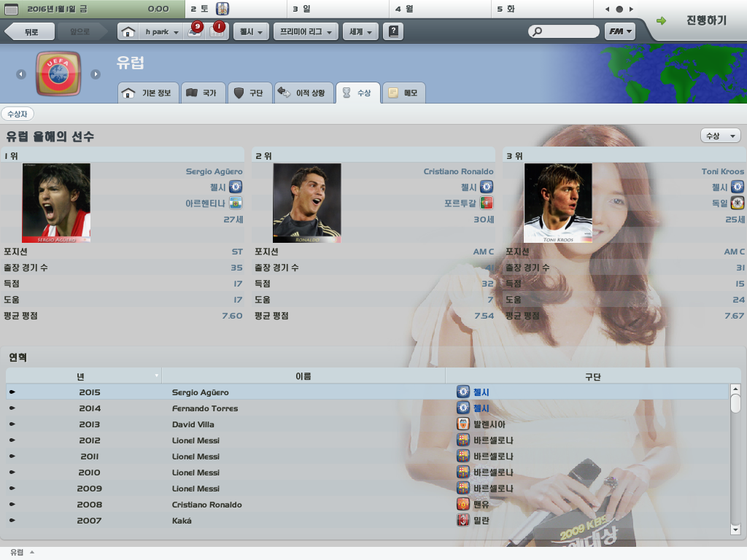
Task: Expand the 프리미어 리그 dropdown
Action: coord(306,31)
